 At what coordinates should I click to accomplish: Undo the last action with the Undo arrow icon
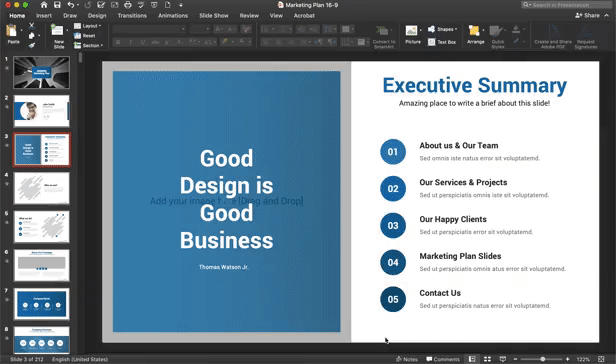(x=71, y=5)
